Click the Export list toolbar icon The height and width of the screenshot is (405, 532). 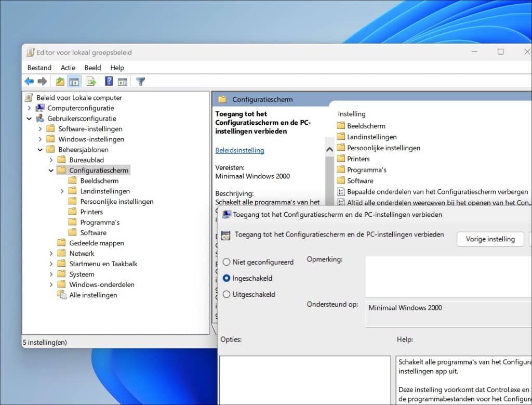(91, 82)
